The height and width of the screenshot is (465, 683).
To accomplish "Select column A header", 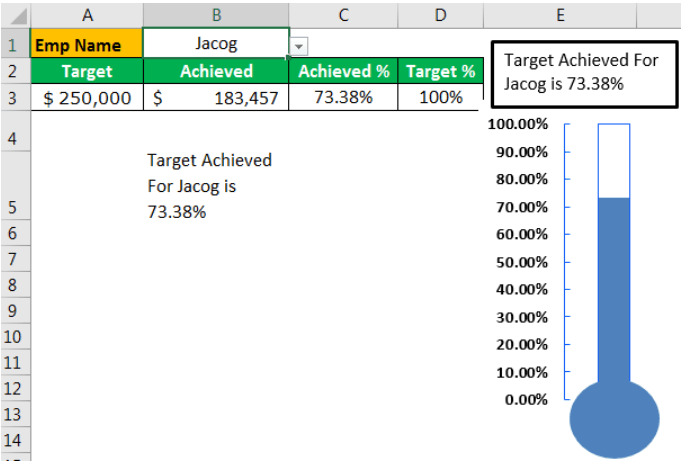I will [87, 14].
